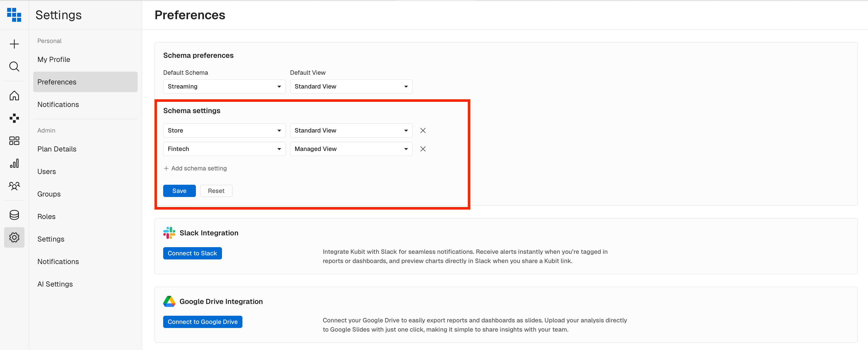Image resolution: width=868 pixels, height=350 pixels.
Task: Open the Default Schema Streaming dropdown
Action: pyautogui.click(x=224, y=87)
